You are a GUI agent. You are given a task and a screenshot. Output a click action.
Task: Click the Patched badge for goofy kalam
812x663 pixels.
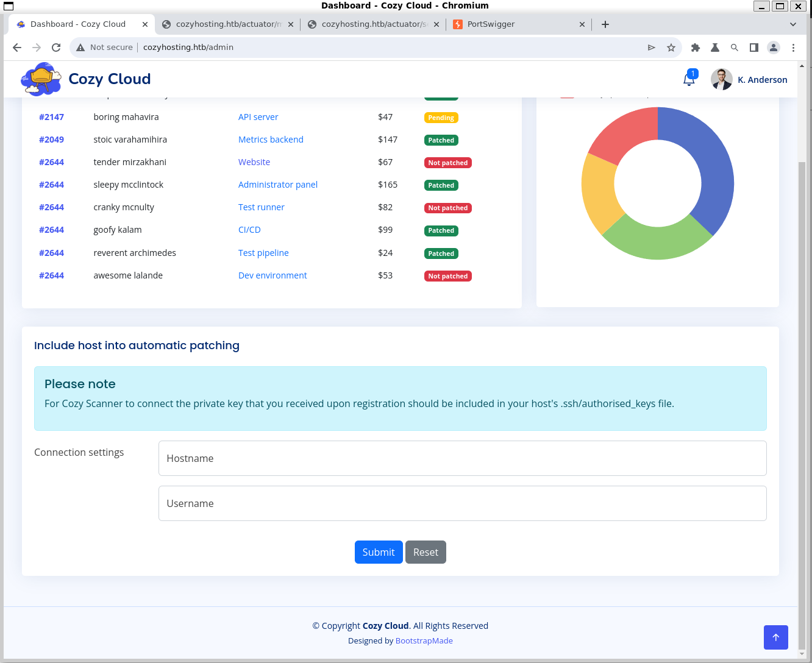point(441,230)
